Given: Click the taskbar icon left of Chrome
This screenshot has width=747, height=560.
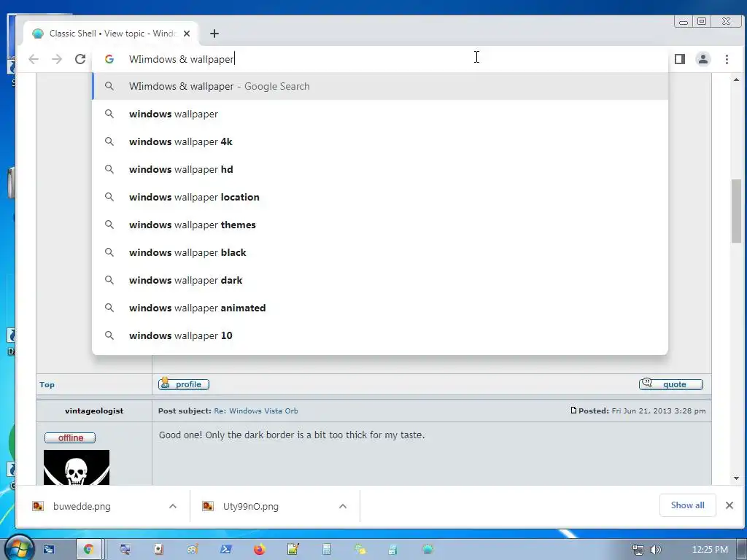Looking at the screenshot, I should point(49,550).
